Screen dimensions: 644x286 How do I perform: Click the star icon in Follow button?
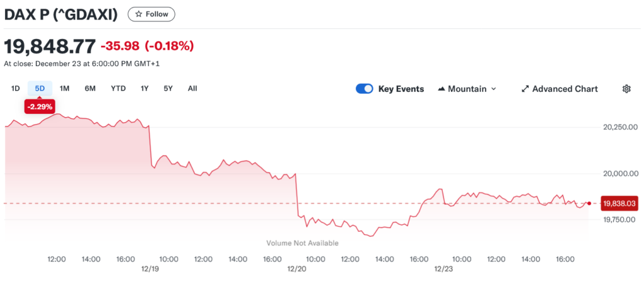[139, 14]
